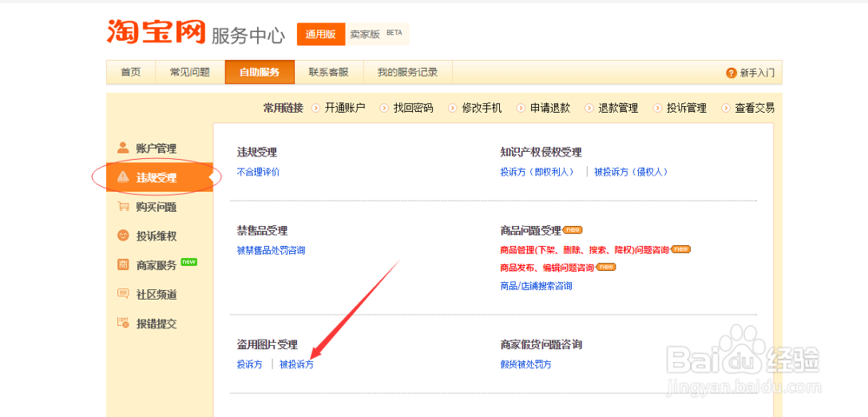Click the arrow bullet before 查看交易
868x417 pixels.
click(726, 108)
